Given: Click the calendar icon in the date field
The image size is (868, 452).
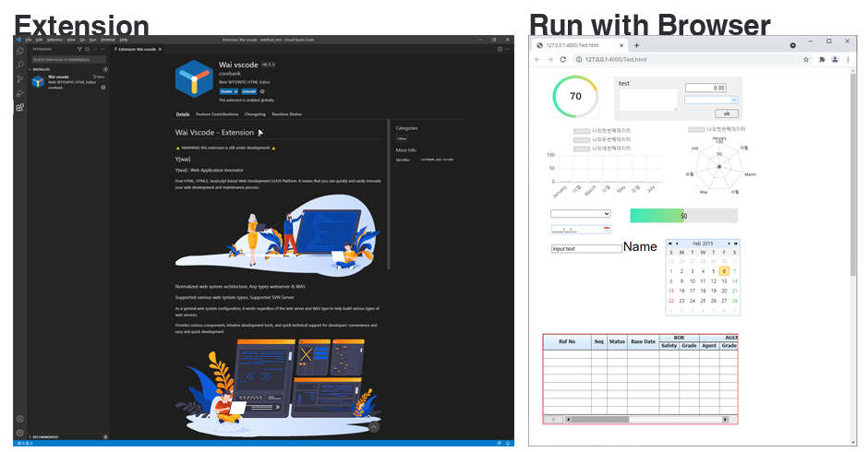Looking at the screenshot, I should pos(607,229).
